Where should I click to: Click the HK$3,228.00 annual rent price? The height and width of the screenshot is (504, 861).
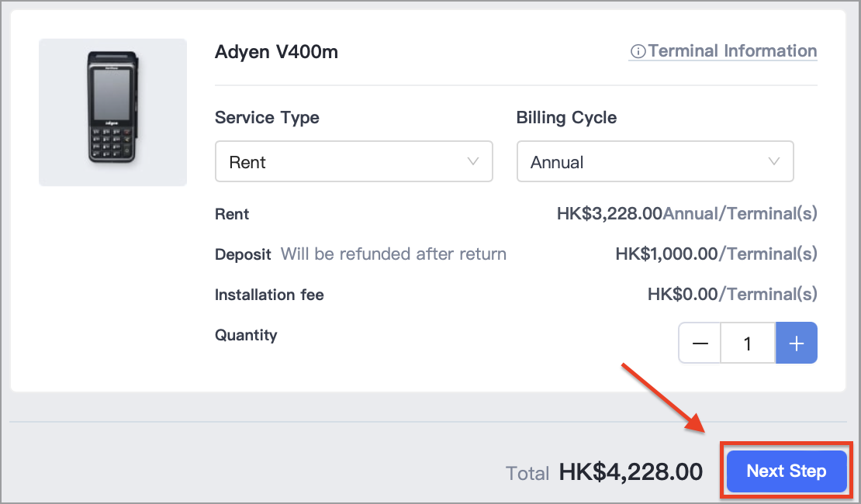point(610,213)
